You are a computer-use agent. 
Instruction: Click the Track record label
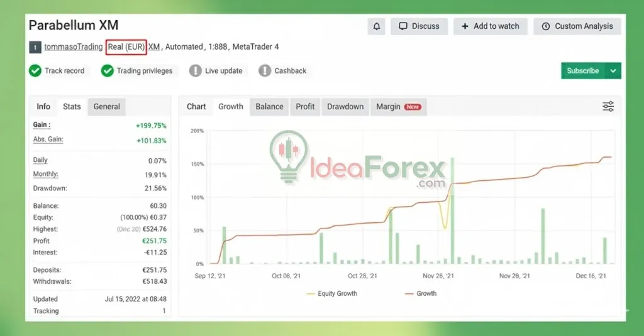click(65, 70)
